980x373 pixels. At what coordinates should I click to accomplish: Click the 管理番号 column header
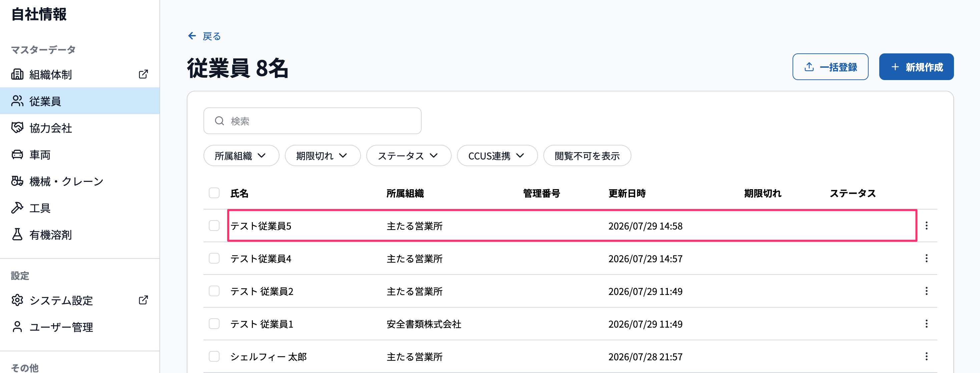pyautogui.click(x=541, y=194)
